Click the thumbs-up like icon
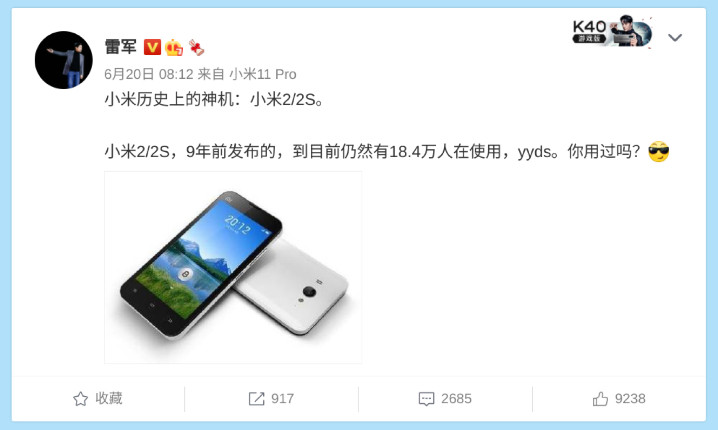718x430 pixels. pos(600,399)
